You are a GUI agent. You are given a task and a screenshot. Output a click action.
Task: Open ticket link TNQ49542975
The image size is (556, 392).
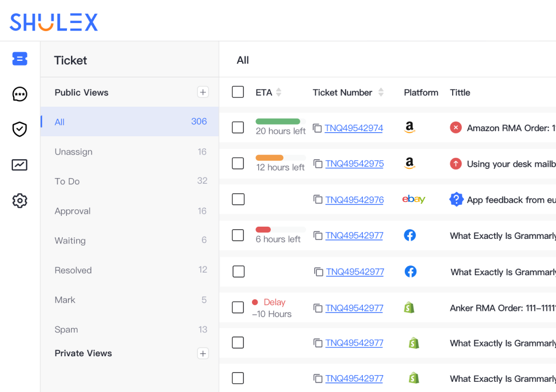[354, 164]
